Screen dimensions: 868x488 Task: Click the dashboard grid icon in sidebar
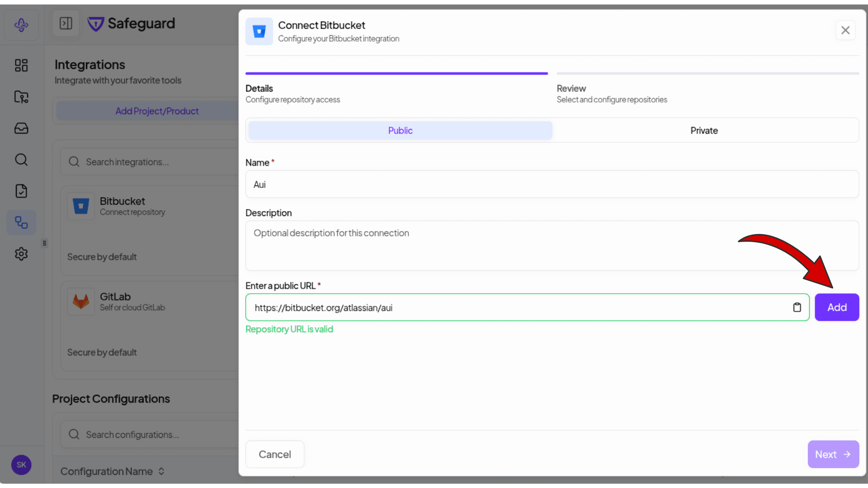coord(21,66)
